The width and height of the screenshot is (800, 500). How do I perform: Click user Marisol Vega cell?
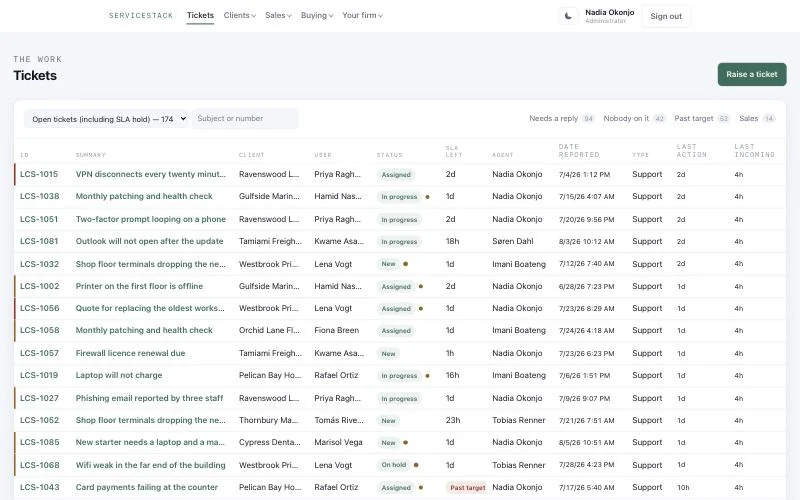pos(338,442)
